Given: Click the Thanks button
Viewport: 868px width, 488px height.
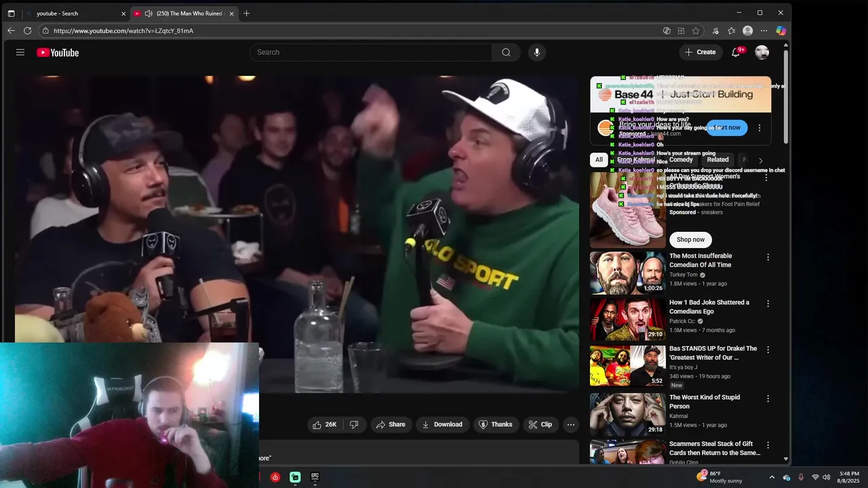Looking at the screenshot, I should (496, 424).
